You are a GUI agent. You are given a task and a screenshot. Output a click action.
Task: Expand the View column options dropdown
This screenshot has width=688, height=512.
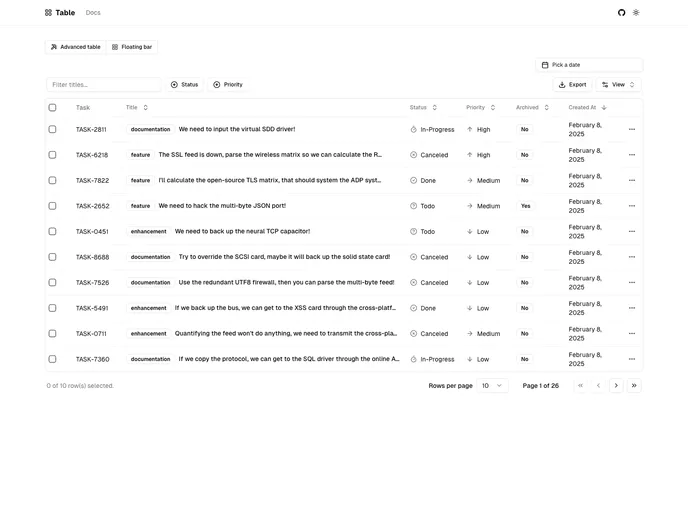(x=618, y=85)
